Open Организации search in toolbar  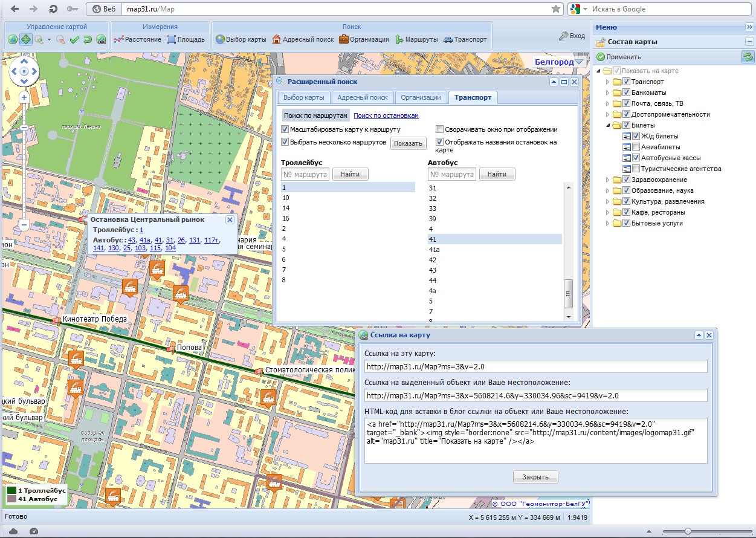[x=364, y=39]
